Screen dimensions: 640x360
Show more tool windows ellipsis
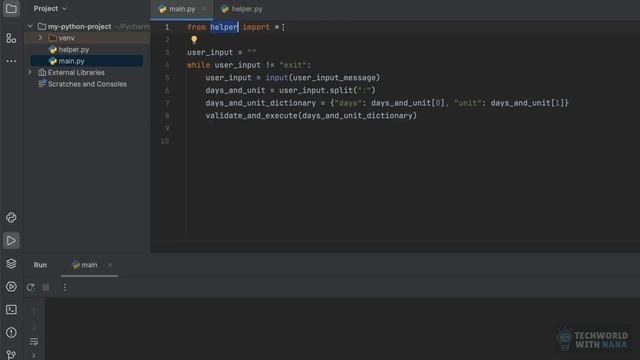pyautogui.click(x=11, y=61)
